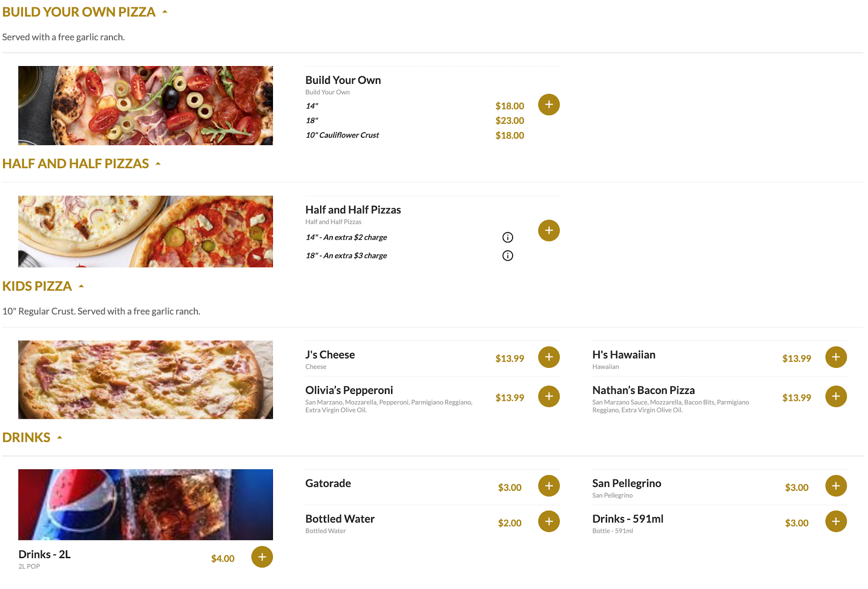This screenshot has width=868, height=589.
Task: Add Gatorade to the order
Action: (x=549, y=486)
